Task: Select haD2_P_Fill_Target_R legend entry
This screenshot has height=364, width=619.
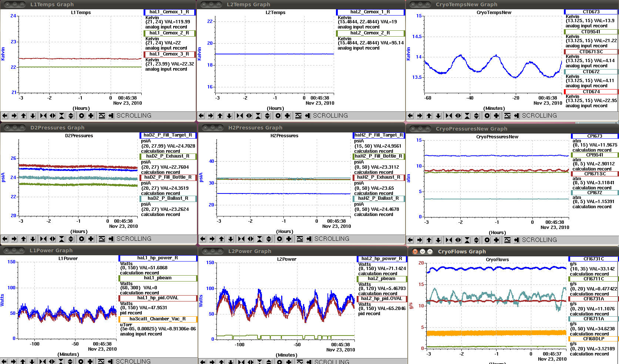Action: (x=168, y=135)
